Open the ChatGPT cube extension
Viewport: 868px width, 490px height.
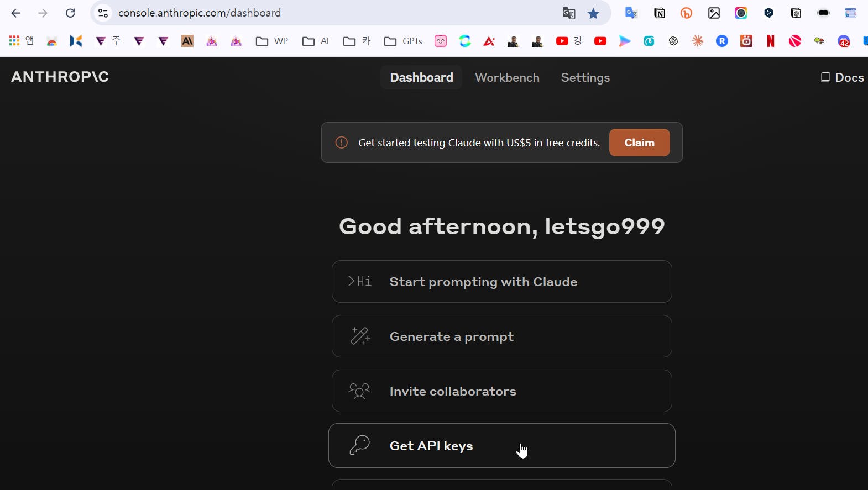coord(796,13)
